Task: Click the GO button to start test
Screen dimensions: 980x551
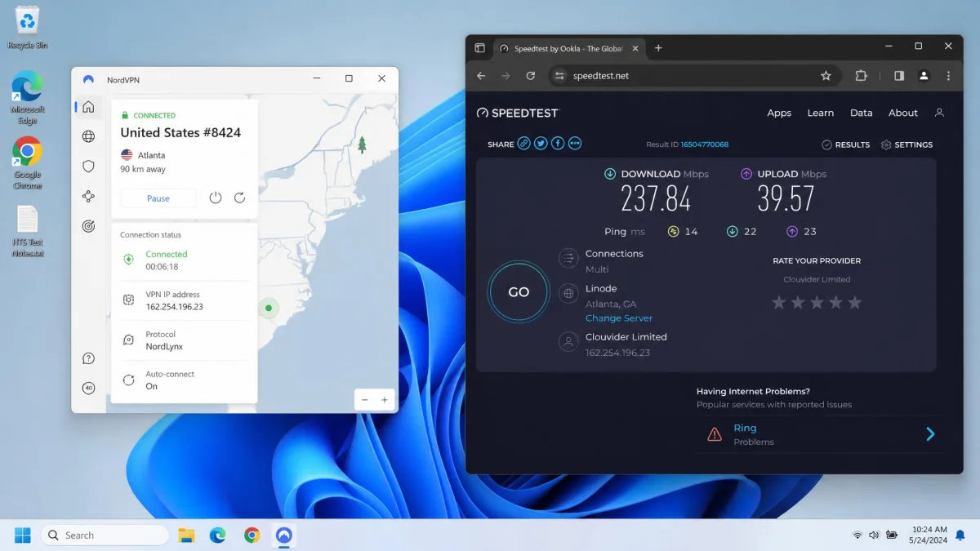Action: tap(519, 291)
